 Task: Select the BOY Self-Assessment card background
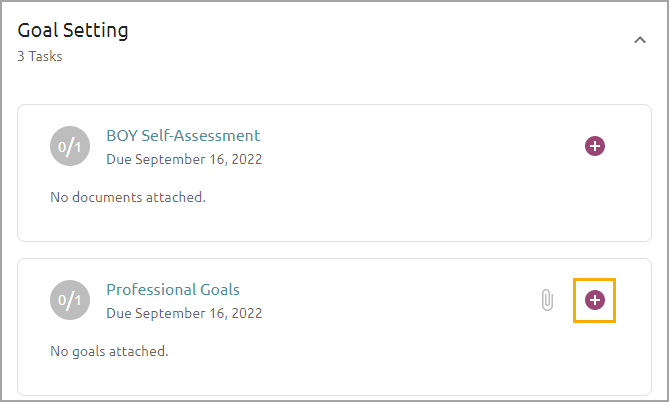tap(400, 200)
